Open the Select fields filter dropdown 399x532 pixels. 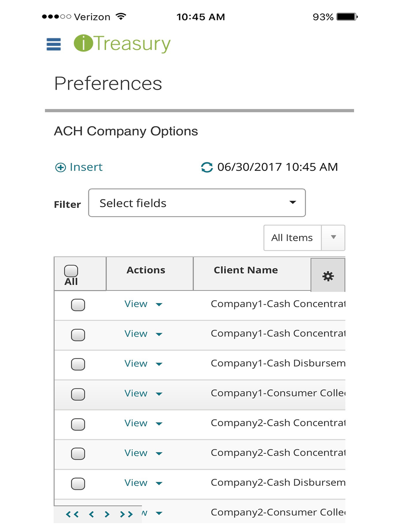[x=197, y=203]
